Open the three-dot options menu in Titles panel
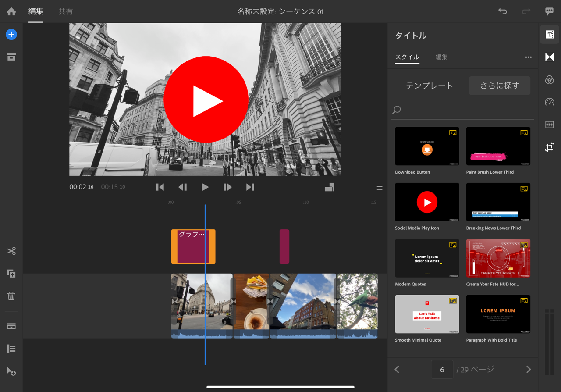 528,57
